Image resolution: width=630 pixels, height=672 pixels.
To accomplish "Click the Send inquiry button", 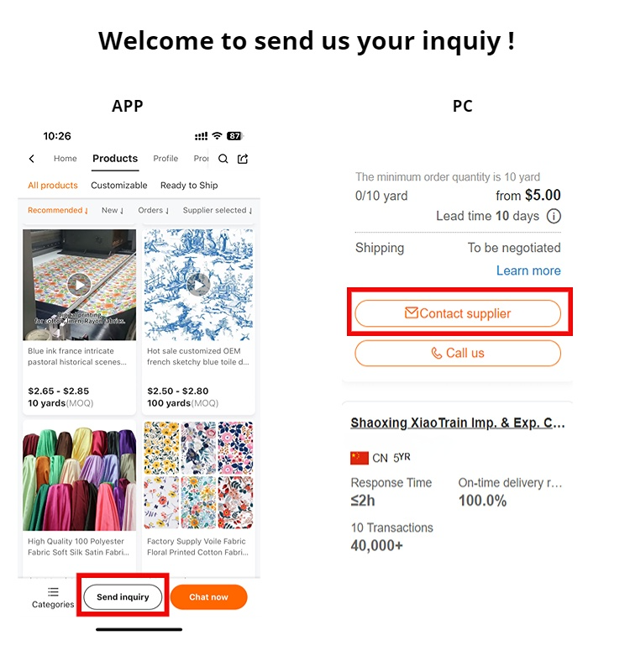I will tap(123, 597).
